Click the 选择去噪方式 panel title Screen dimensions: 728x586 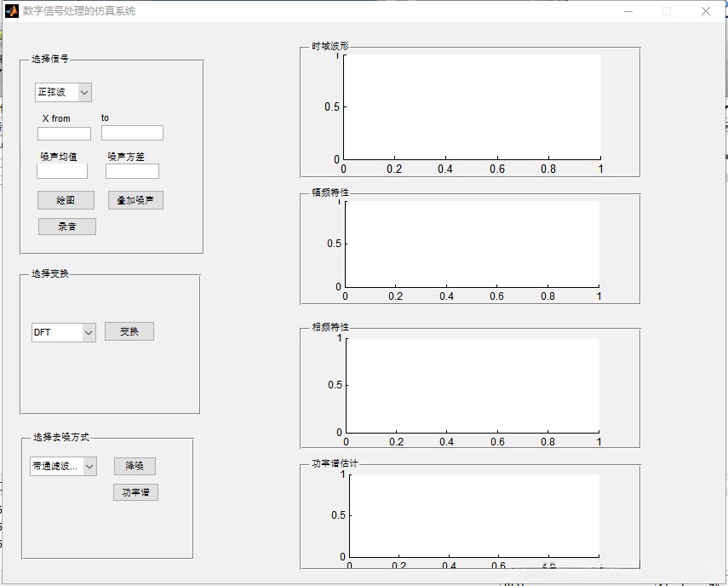60,437
